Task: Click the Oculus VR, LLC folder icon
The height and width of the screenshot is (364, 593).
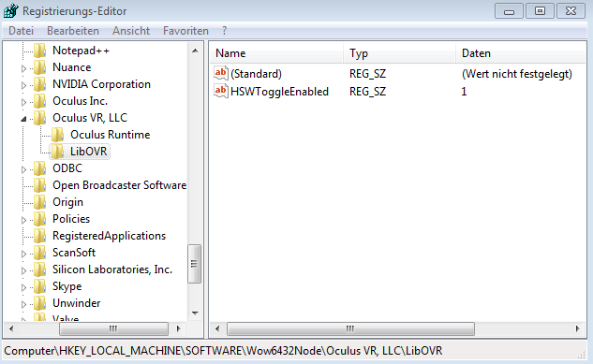Action: point(40,118)
